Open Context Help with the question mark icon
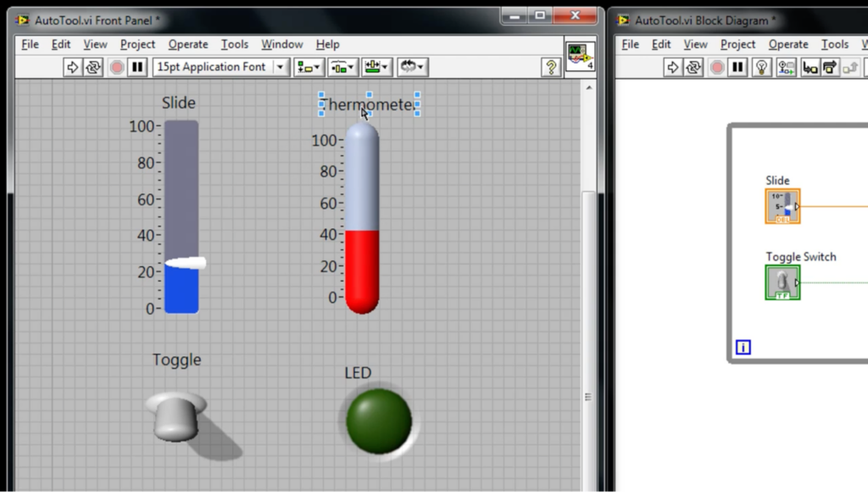Viewport: 868px width, 492px height. (550, 67)
